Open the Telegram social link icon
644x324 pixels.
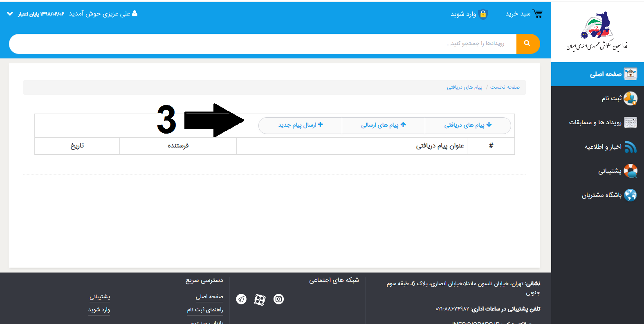point(241,299)
